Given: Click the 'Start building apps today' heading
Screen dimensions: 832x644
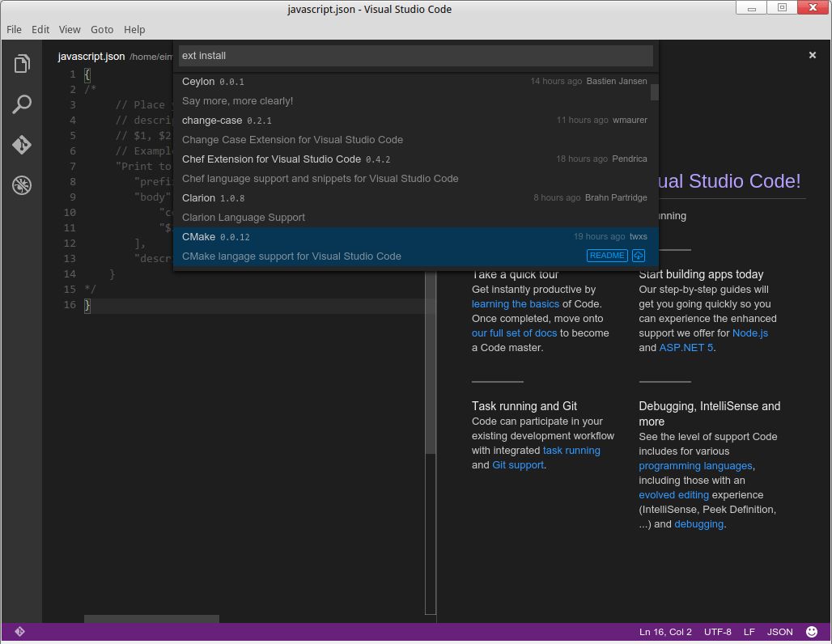Looking at the screenshot, I should coord(701,274).
